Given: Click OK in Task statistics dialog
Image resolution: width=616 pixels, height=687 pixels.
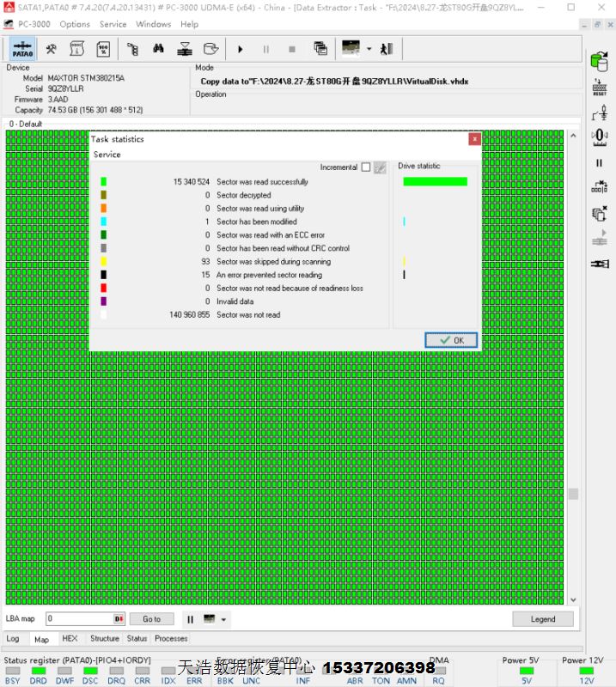Looking at the screenshot, I should [451, 340].
